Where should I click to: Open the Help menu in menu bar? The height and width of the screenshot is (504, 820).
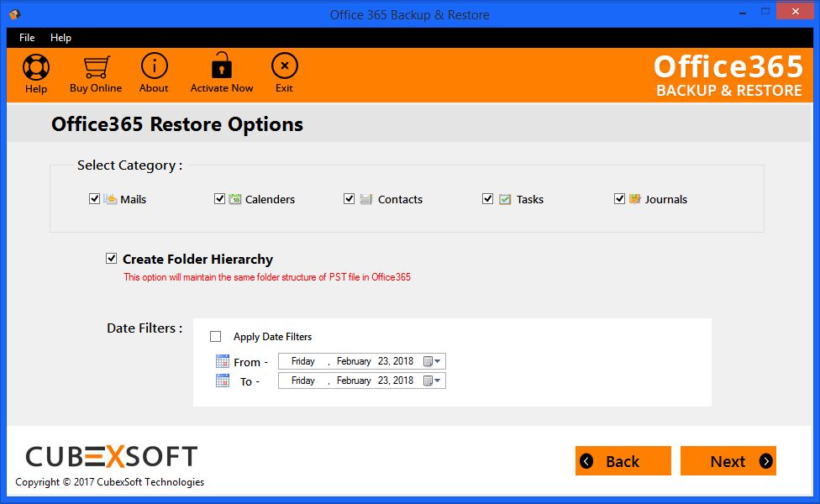coord(60,38)
